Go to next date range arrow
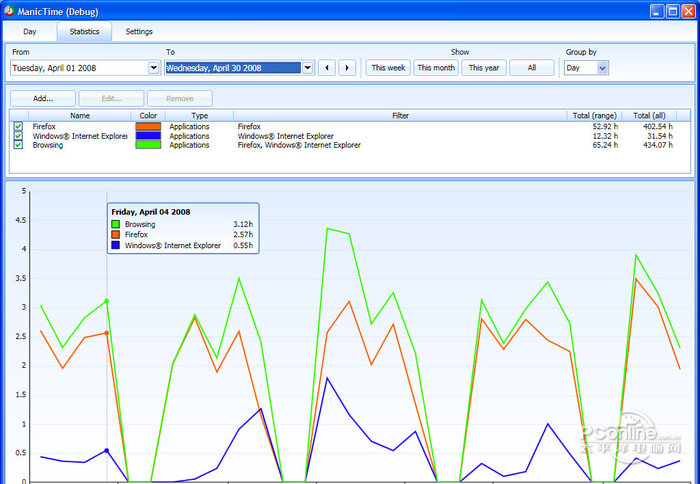This screenshot has width=700, height=484. point(347,68)
